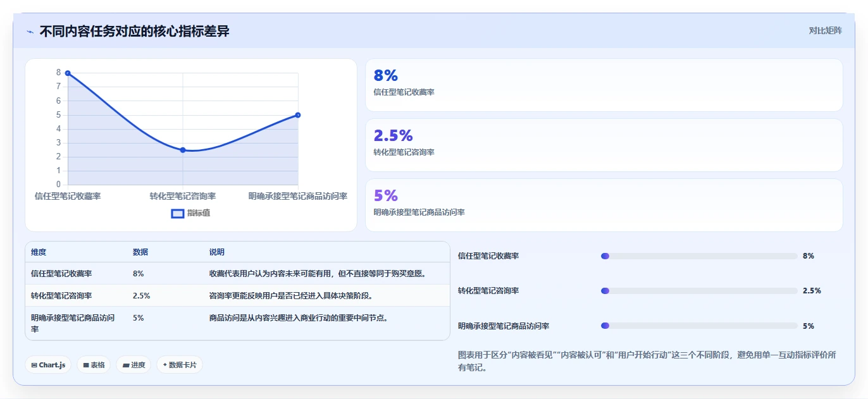Click the 信任型笔记收藏率 caption under the 8% card value
Viewport: 868px width, 399px height.
(404, 92)
